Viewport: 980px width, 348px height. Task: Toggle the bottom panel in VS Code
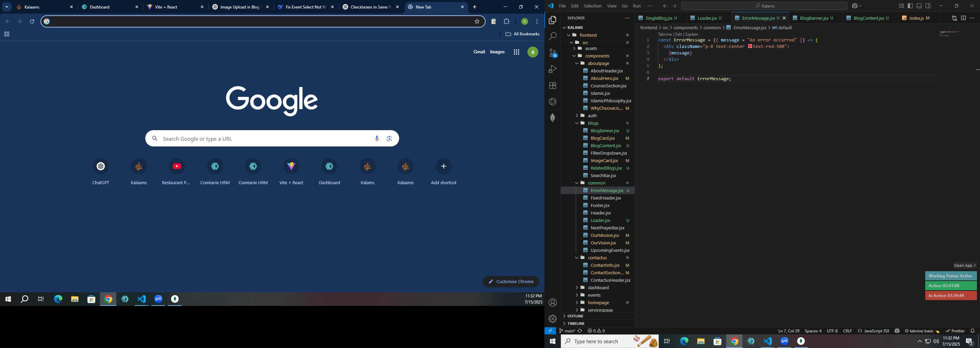pyautogui.click(x=919, y=6)
